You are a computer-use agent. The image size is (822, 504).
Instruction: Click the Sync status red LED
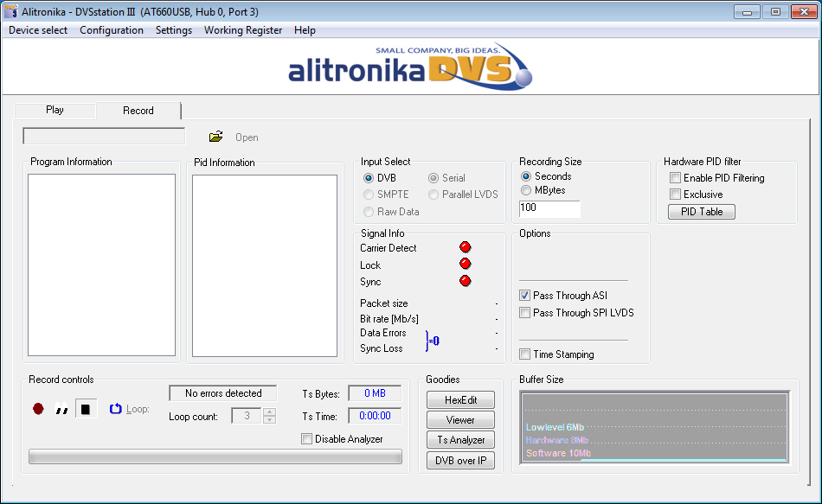(x=466, y=282)
